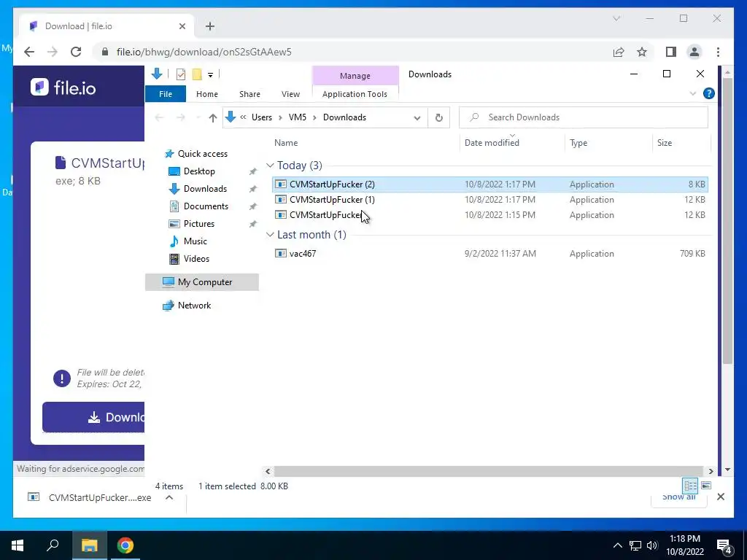Viewport: 747px width, 560px height.
Task: Open Videos in navigation pane
Action: click(196, 259)
